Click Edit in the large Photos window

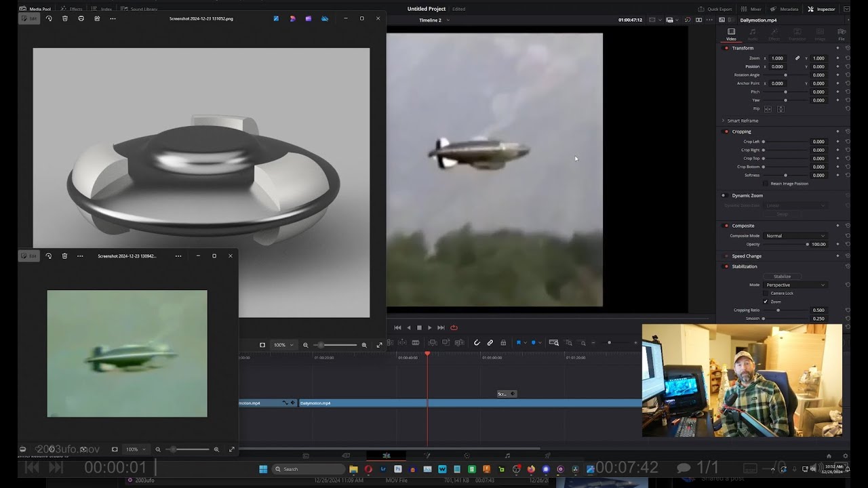point(30,18)
